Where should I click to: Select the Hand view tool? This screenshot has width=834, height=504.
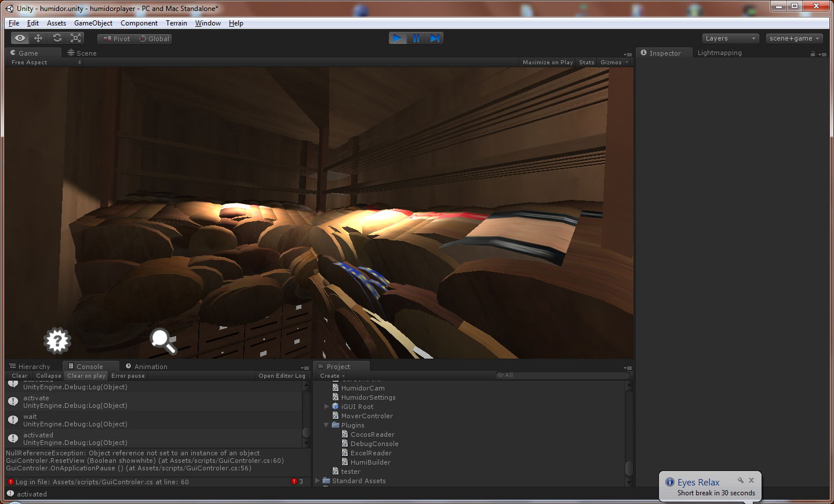[20, 38]
